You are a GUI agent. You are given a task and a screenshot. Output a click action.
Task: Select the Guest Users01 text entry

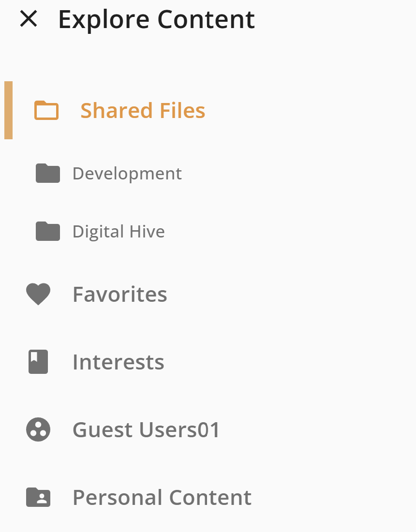(147, 430)
